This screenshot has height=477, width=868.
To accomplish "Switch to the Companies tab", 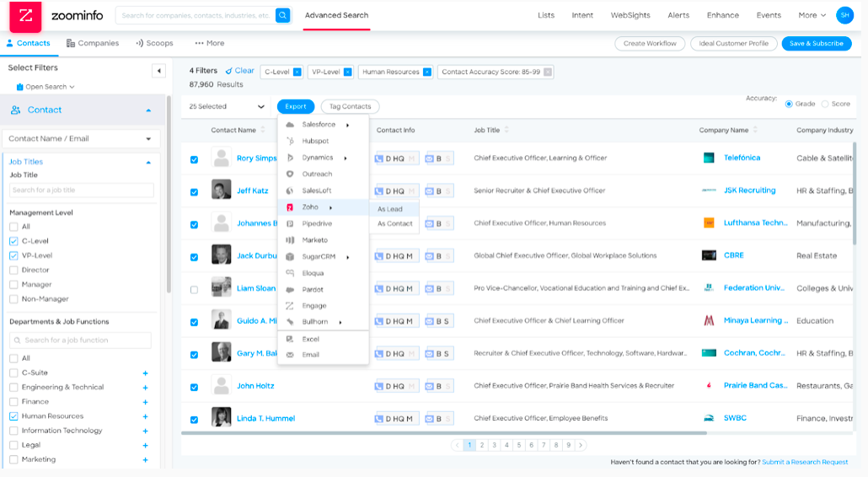I will tap(93, 43).
